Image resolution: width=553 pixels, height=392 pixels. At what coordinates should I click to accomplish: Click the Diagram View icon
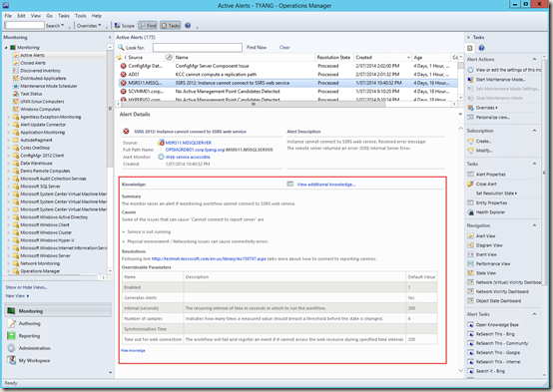(x=470, y=245)
